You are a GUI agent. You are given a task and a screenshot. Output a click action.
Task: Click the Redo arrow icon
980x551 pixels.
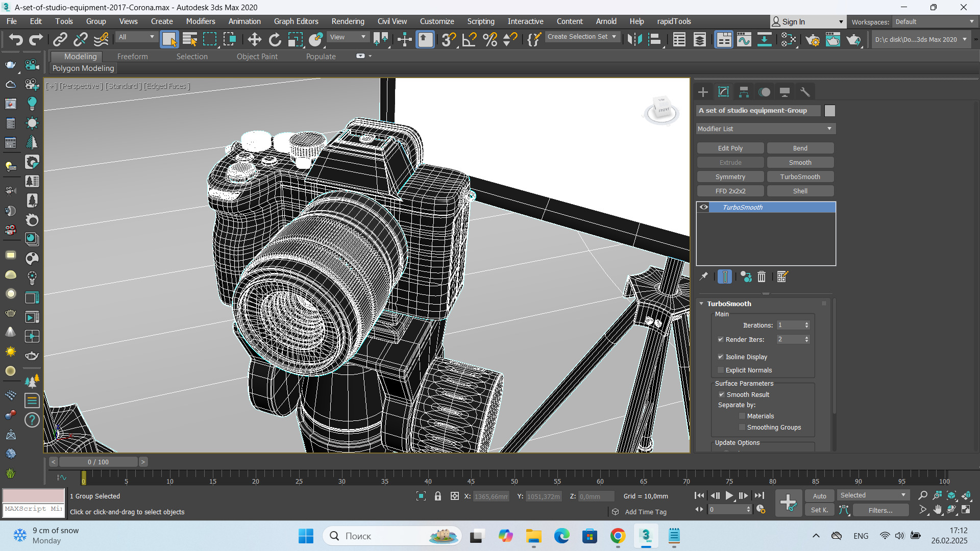pyautogui.click(x=36, y=39)
